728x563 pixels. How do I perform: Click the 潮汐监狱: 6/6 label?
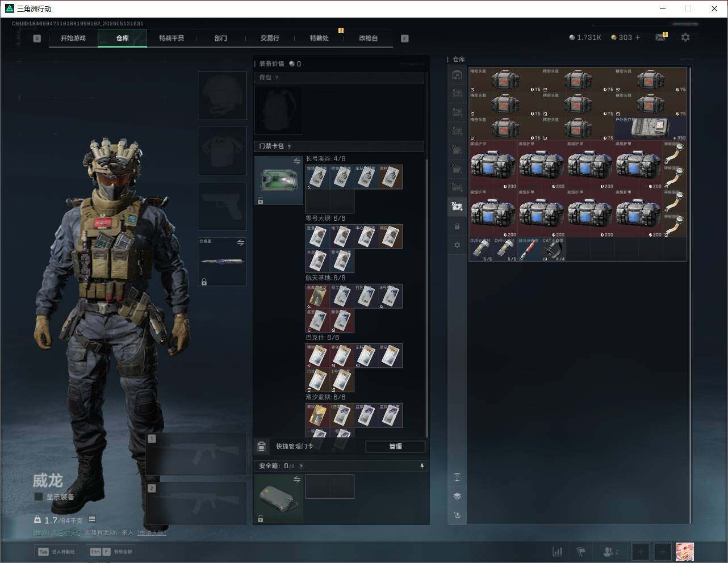(325, 397)
